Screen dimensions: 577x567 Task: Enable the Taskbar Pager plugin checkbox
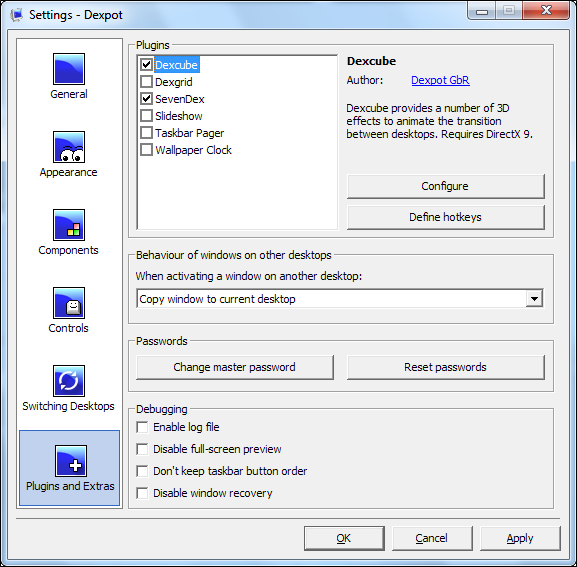pos(146,132)
